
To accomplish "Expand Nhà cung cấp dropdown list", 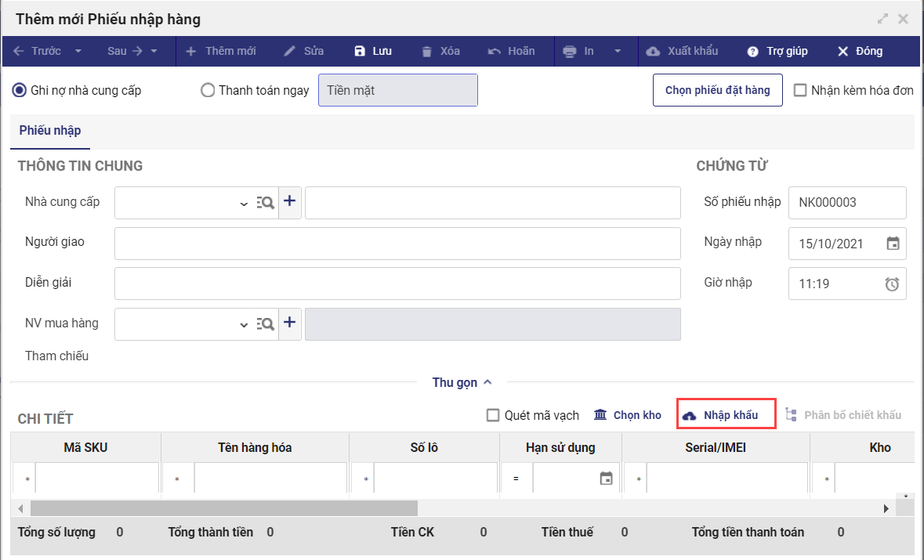I will coord(243,204).
